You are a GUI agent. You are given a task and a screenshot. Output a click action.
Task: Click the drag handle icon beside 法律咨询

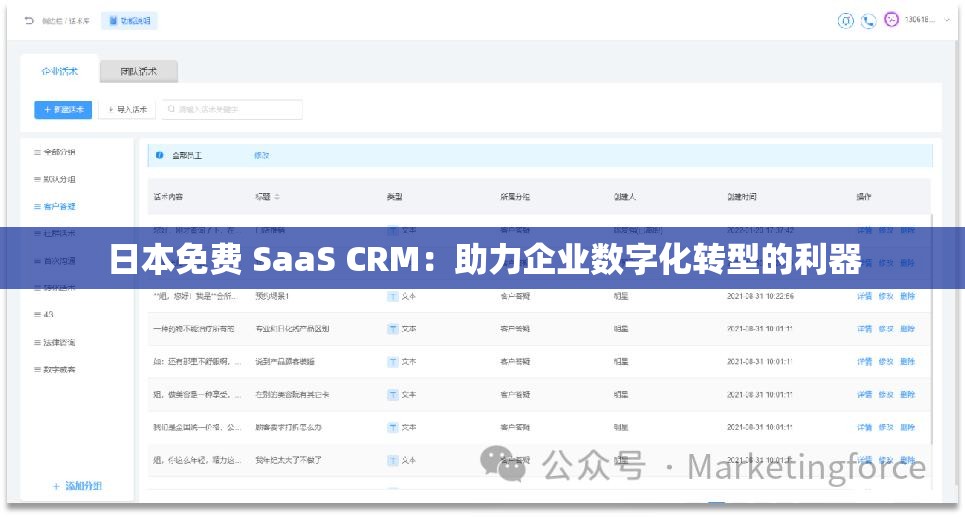(x=37, y=342)
